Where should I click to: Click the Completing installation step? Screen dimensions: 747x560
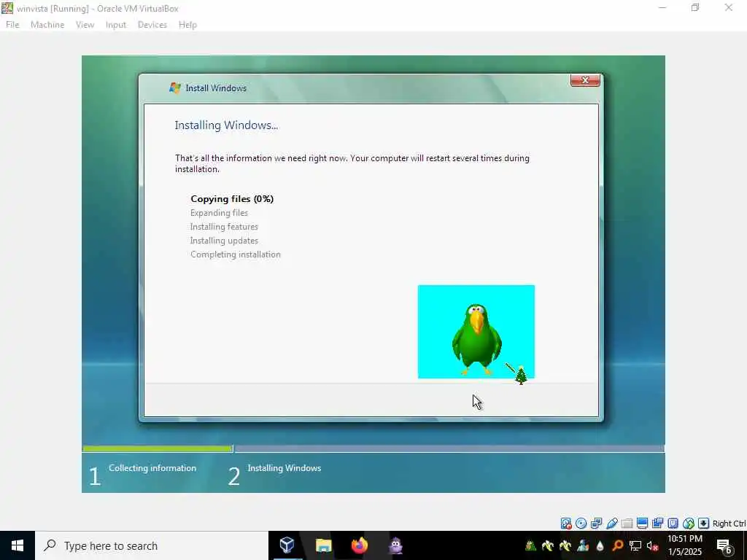[x=236, y=254]
